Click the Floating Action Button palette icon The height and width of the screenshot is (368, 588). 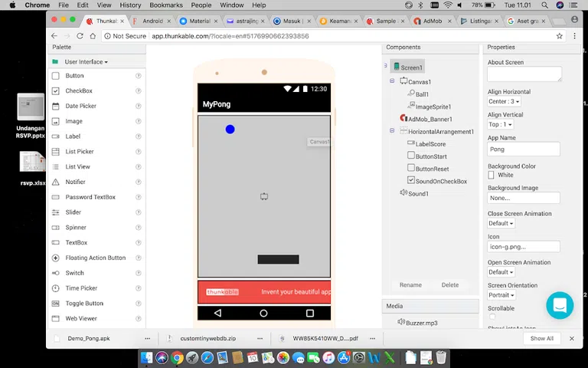55,258
